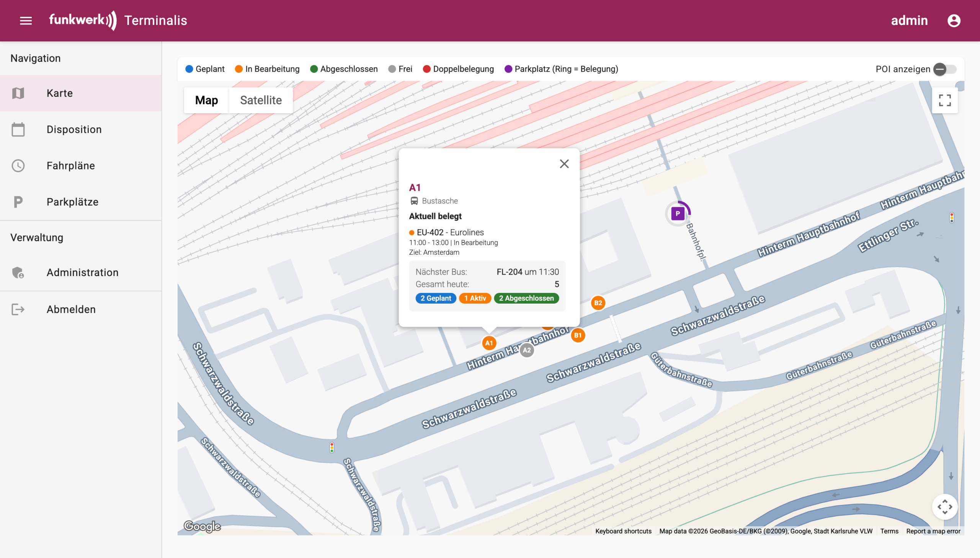Open the hamburger navigation menu
Image resolution: width=980 pixels, height=558 pixels.
click(x=26, y=20)
